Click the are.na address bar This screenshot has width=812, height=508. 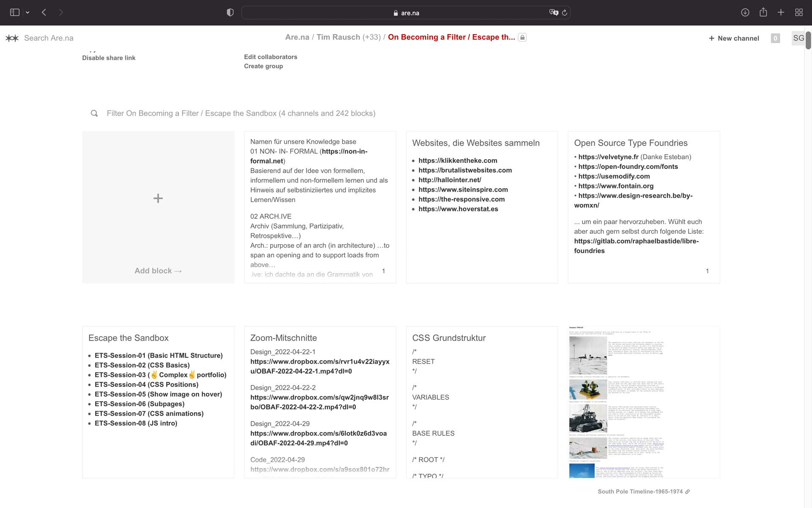tap(406, 13)
